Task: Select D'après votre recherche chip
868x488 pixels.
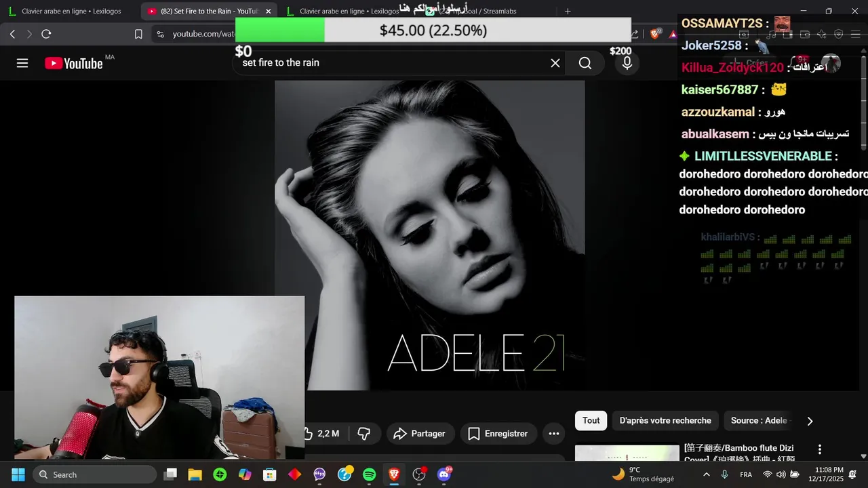Action: click(665, 421)
